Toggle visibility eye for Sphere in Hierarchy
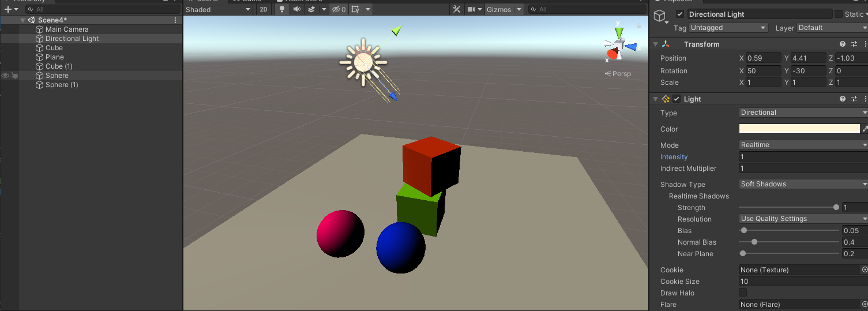Screen dimensions: 868x311 [5, 76]
